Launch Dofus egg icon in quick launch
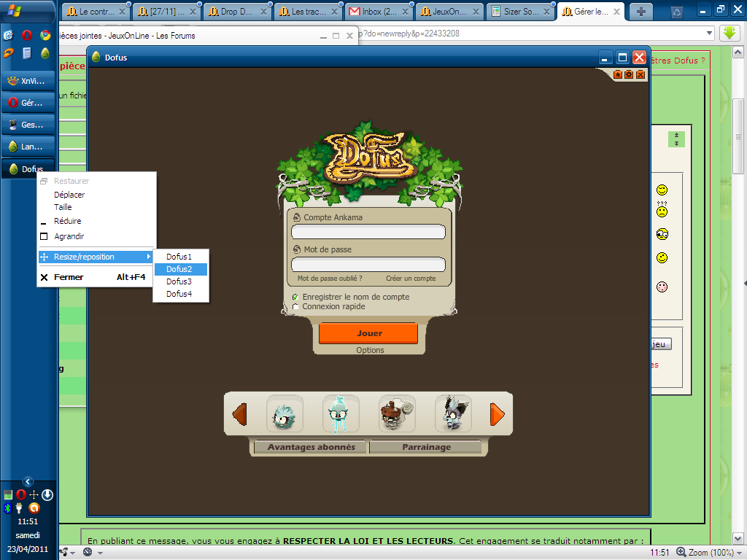This screenshot has width=747, height=560. tap(45, 53)
